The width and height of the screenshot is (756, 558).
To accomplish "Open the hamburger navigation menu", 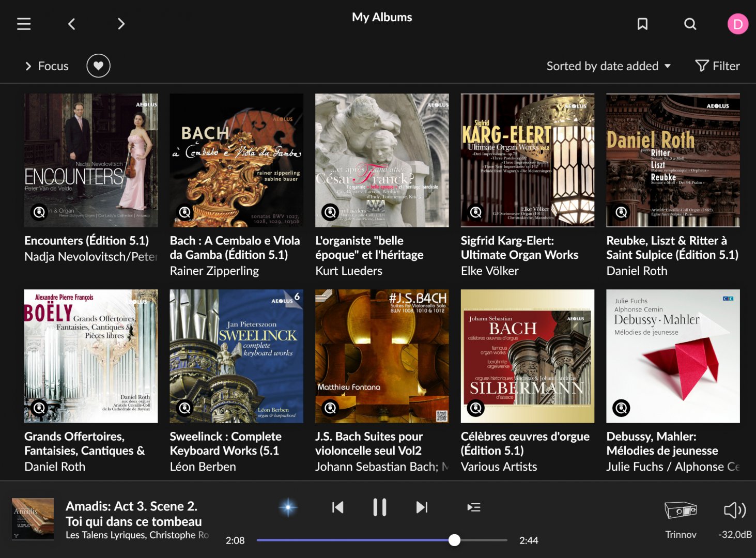I will [24, 24].
